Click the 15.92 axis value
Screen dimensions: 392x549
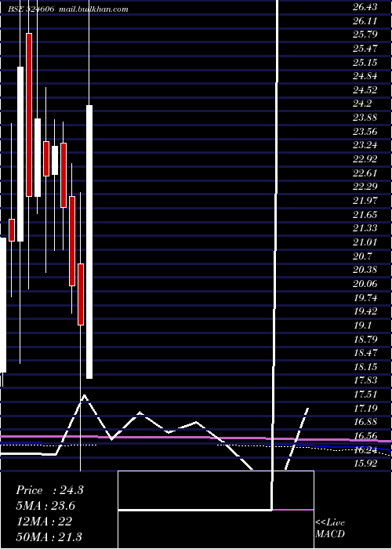point(365,464)
